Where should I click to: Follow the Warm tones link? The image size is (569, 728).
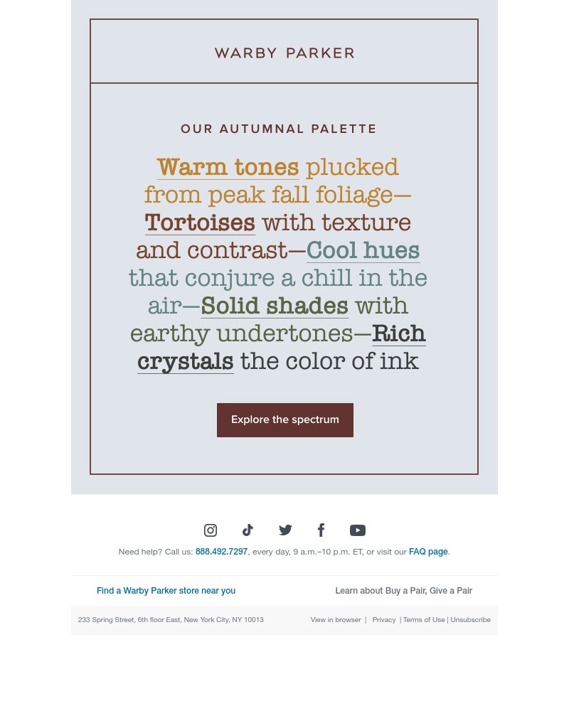[x=228, y=167]
